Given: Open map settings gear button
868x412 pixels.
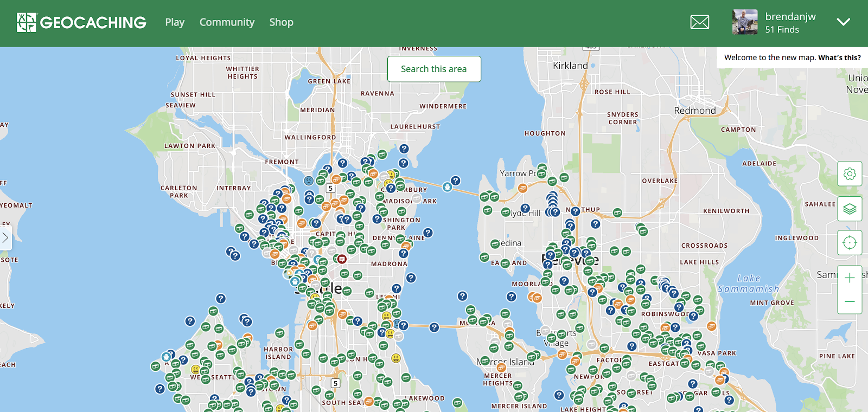Looking at the screenshot, I should click(x=850, y=174).
